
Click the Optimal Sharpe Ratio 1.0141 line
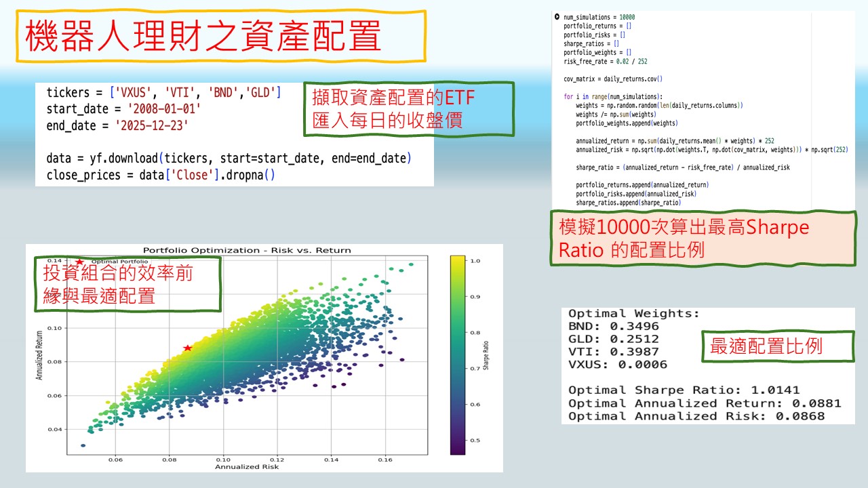(x=684, y=390)
